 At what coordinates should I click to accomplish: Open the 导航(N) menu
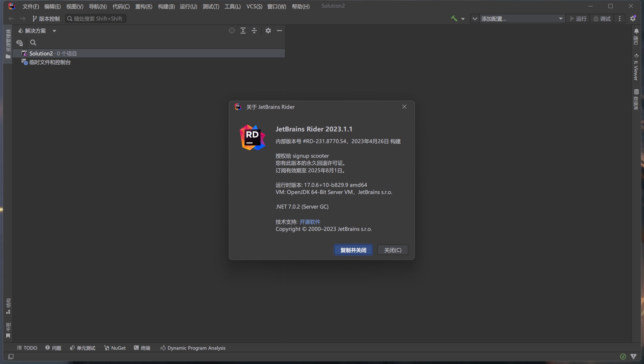click(98, 6)
